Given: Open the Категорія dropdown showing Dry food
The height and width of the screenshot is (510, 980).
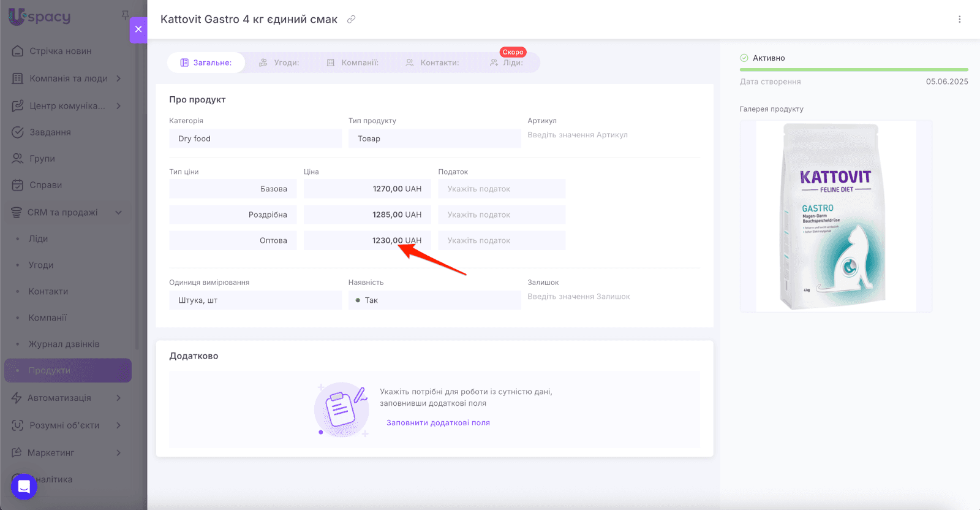Looking at the screenshot, I should point(255,139).
